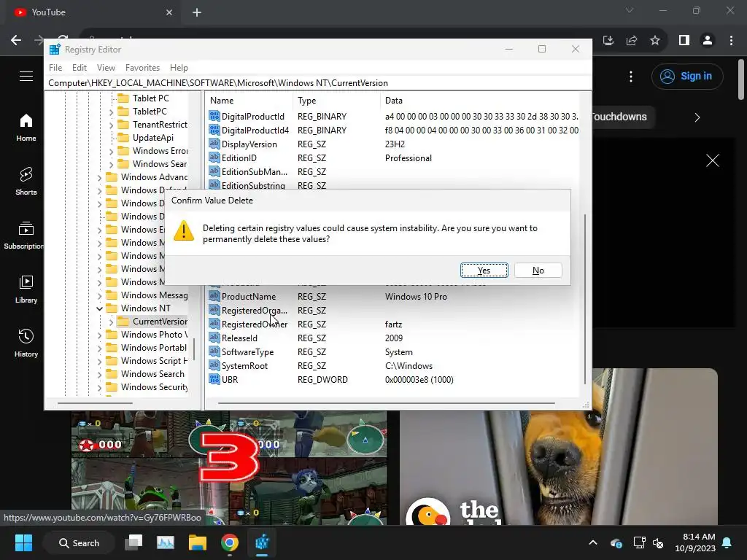Viewport: 747px width, 560px height.
Task: Expand the Windows Advanc key
Action: pos(99,178)
